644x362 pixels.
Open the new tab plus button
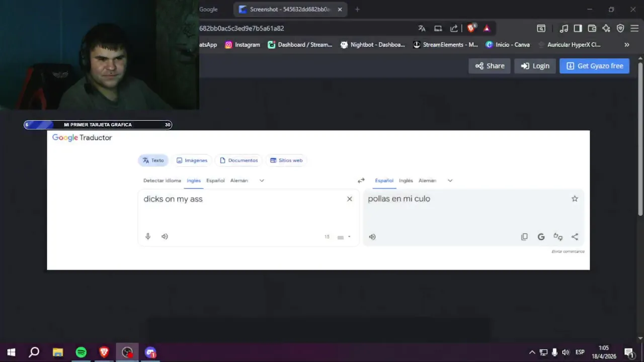[357, 9]
